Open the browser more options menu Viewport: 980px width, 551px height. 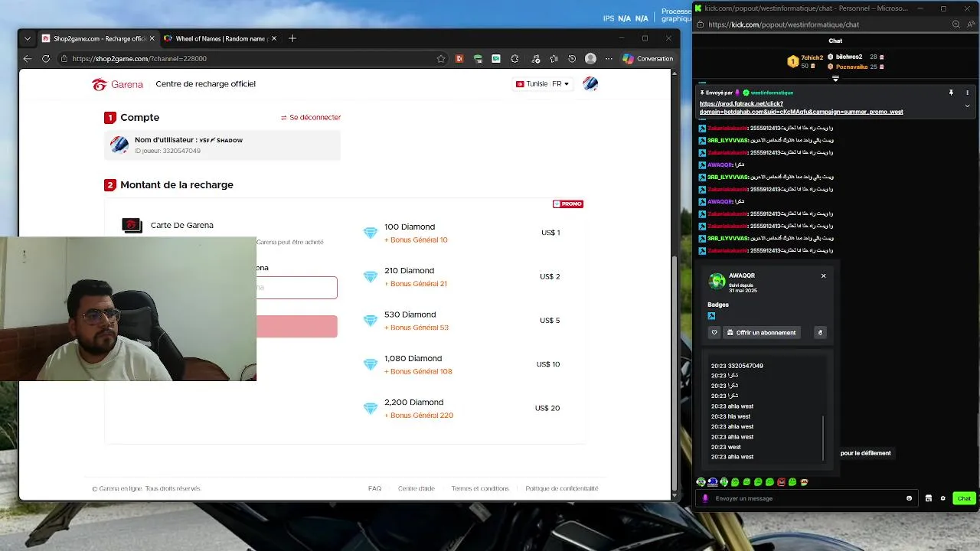click(609, 58)
